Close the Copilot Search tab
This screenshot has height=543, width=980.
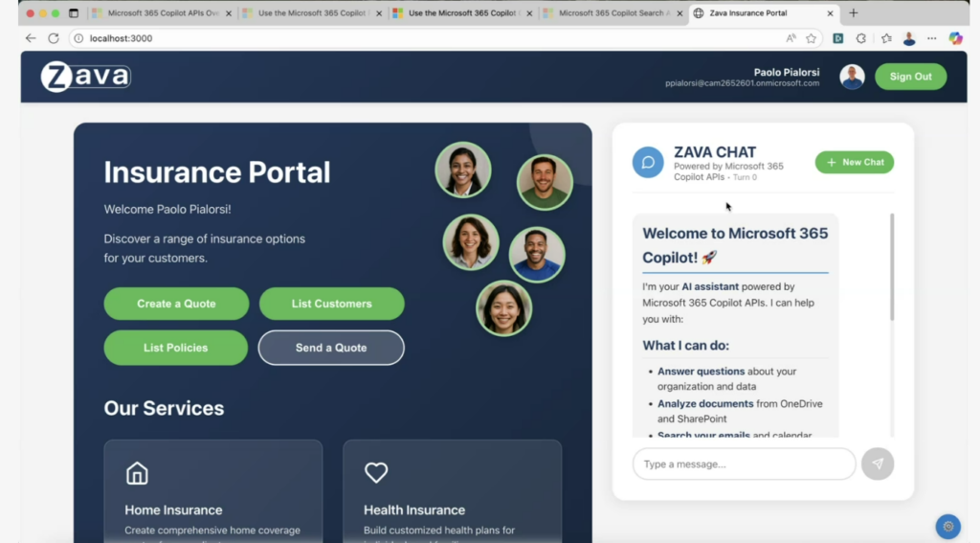coord(679,13)
